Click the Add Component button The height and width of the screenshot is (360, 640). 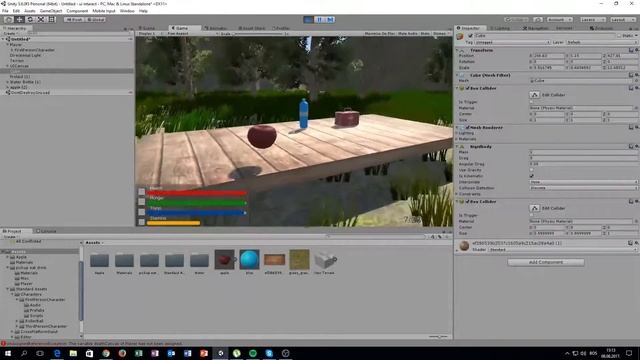[x=546, y=262]
